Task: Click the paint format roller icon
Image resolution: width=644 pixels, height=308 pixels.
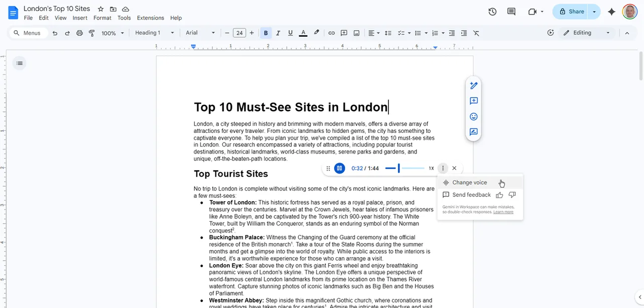Action: pyautogui.click(x=92, y=33)
